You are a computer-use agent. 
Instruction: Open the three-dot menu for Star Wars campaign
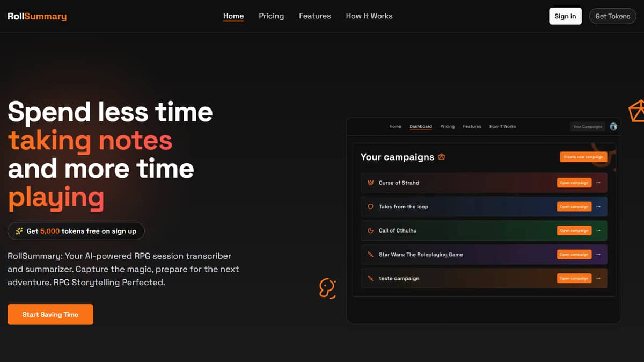pyautogui.click(x=598, y=255)
